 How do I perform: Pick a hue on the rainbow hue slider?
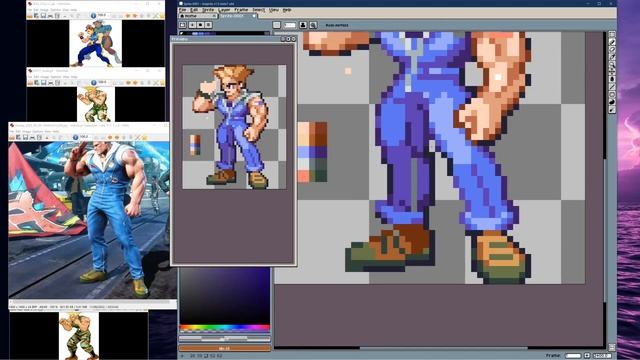coord(224,328)
